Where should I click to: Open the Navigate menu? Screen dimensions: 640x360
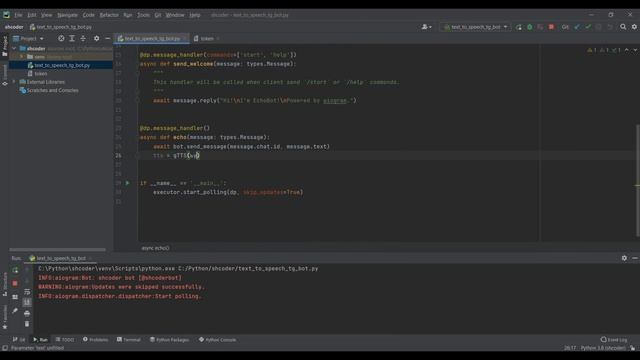(x=67, y=15)
